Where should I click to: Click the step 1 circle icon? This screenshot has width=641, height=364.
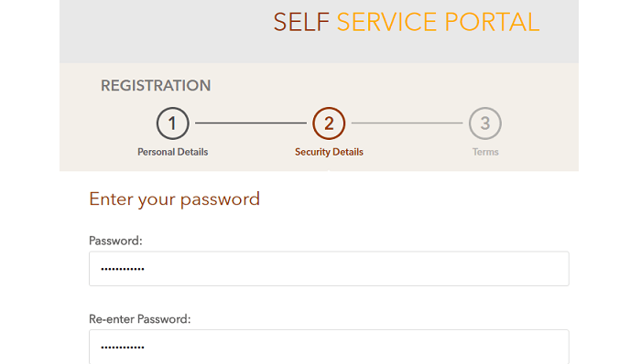pos(172,123)
